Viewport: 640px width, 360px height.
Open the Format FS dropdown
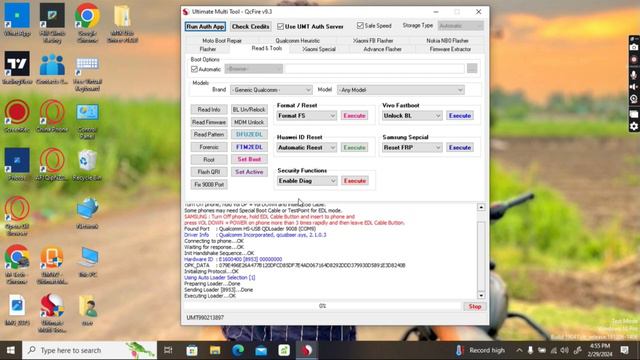coord(307,116)
